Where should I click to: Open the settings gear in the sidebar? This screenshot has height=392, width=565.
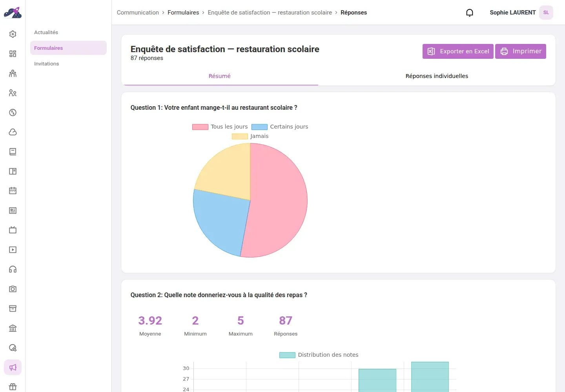point(13,34)
